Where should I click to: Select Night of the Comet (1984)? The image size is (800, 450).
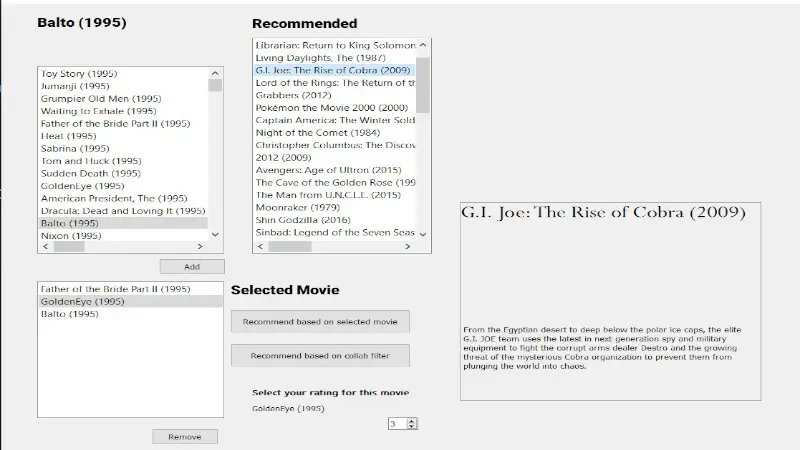pyautogui.click(x=335, y=133)
